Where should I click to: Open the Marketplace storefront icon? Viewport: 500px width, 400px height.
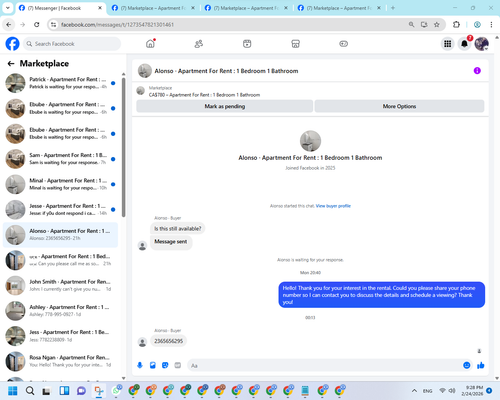(295, 44)
